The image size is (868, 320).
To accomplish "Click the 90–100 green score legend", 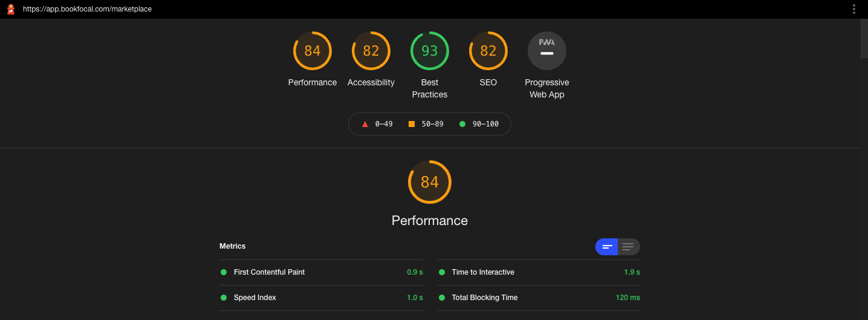I will (x=479, y=124).
